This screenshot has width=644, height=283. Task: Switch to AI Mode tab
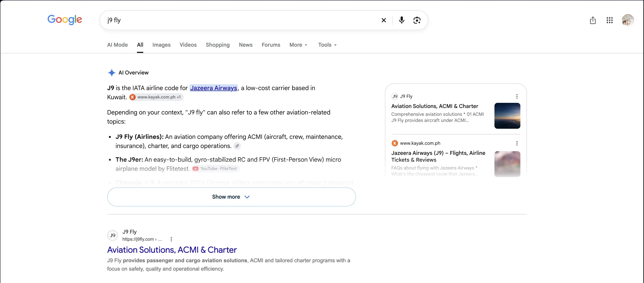tap(117, 45)
